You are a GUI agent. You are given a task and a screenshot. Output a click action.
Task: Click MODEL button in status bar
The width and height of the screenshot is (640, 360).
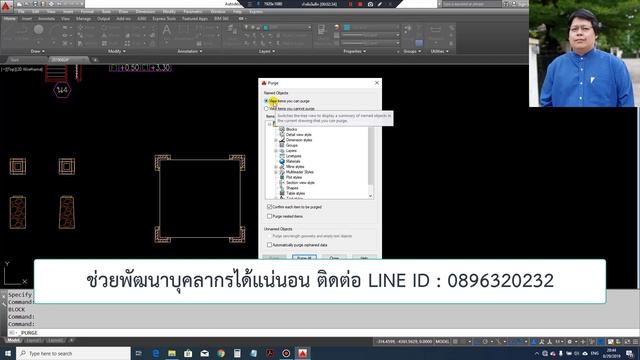442,342
